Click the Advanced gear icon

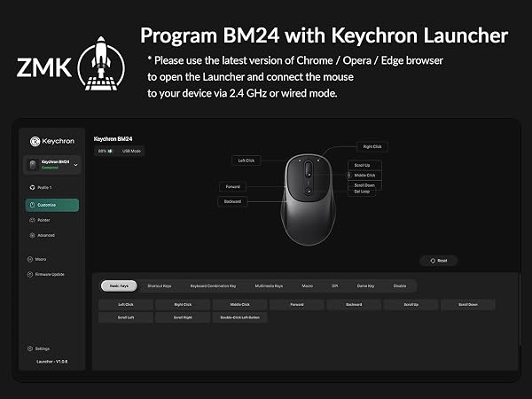pos(32,235)
